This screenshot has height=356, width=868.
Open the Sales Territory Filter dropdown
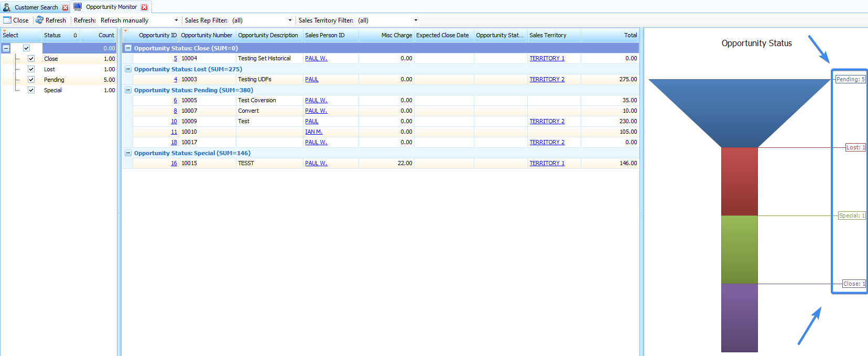pos(416,20)
